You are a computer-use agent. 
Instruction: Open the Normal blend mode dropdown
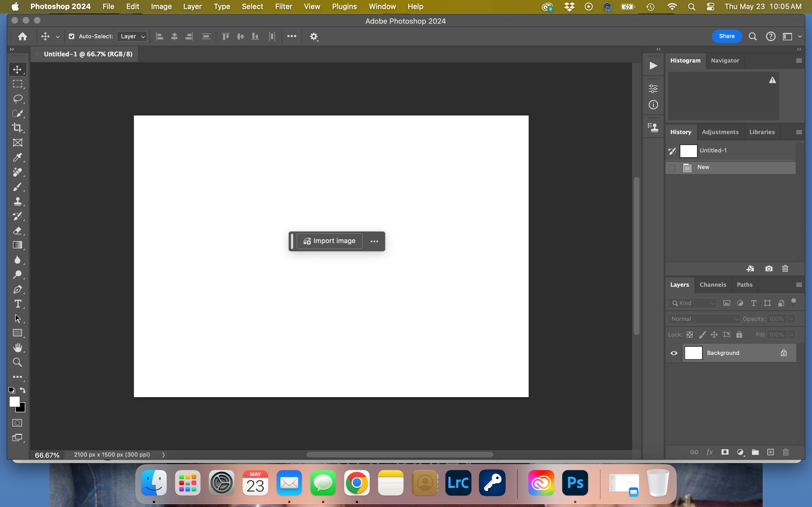(x=704, y=319)
